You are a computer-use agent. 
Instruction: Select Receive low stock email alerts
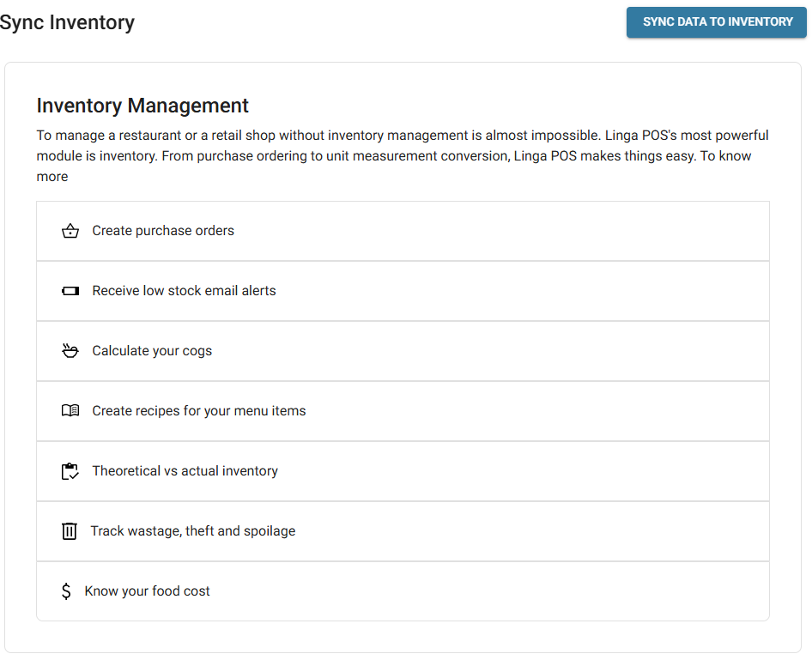[x=184, y=291]
